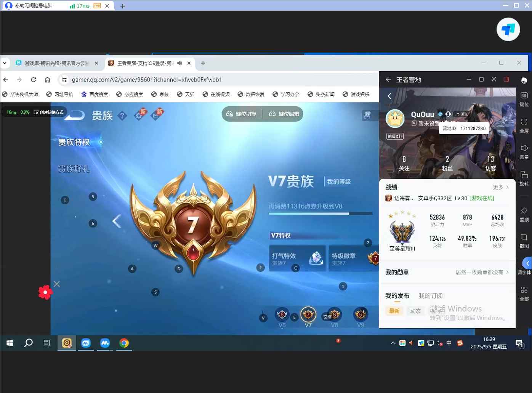Screen dimensions: 532x393
Task: Click the 键位编辑 keymap edit button
Action: [284, 114]
